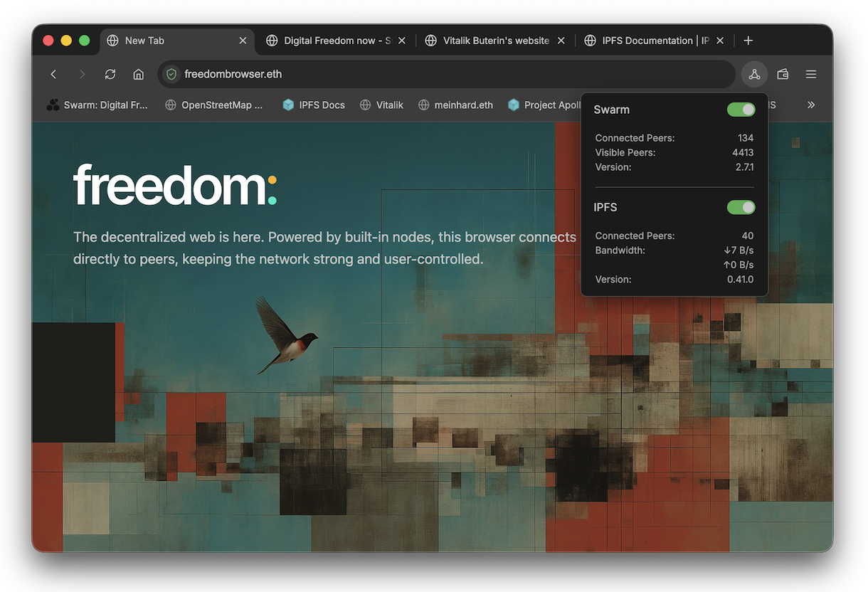The height and width of the screenshot is (592, 868).
Task: Click the freedom: logo heading
Action: [x=175, y=185]
